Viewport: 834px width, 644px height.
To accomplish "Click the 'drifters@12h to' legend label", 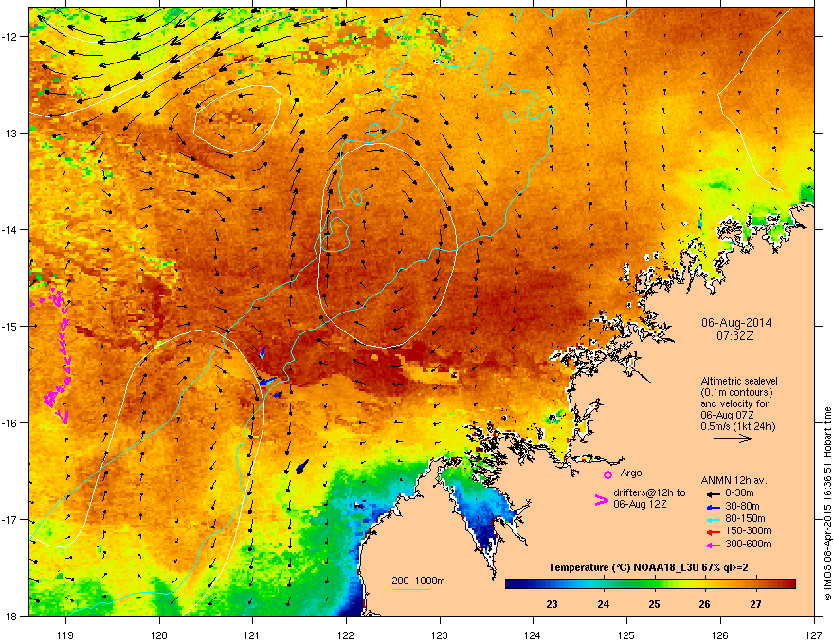I will (649, 492).
